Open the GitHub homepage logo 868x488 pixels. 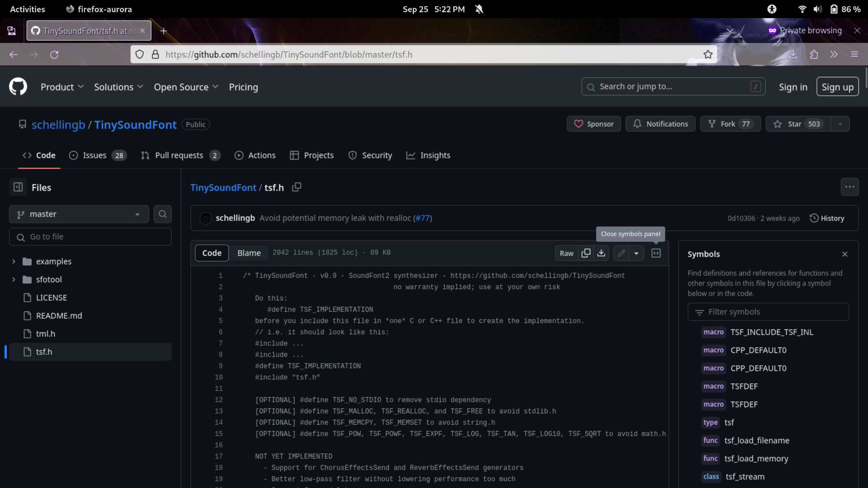pyautogui.click(x=18, y=87)
